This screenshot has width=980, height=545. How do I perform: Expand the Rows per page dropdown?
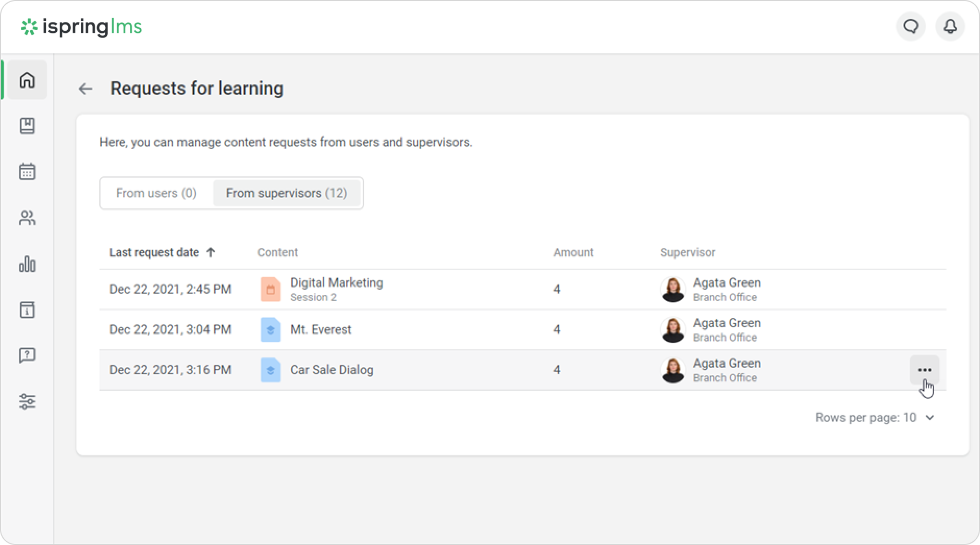pos(875,417)
